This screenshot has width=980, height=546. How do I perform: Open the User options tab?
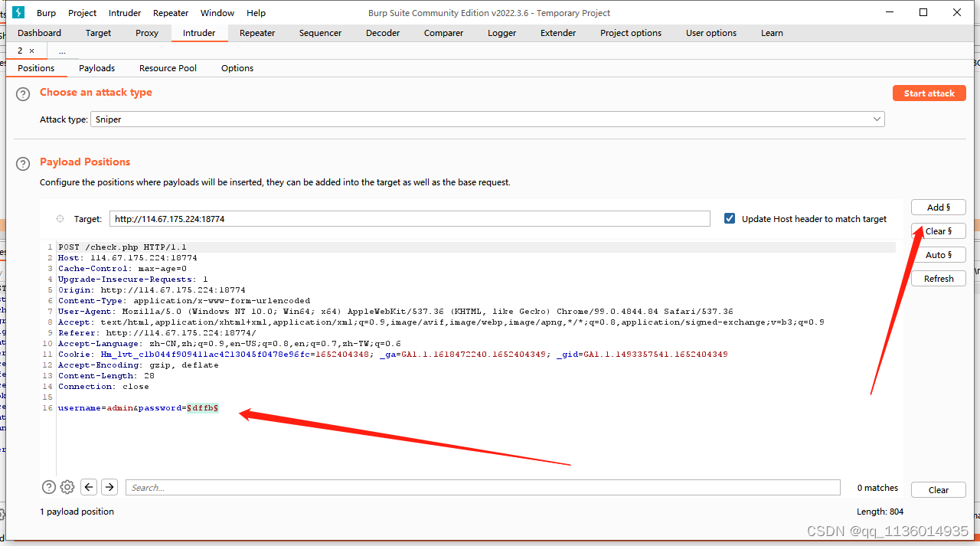[x=711, y=33]
